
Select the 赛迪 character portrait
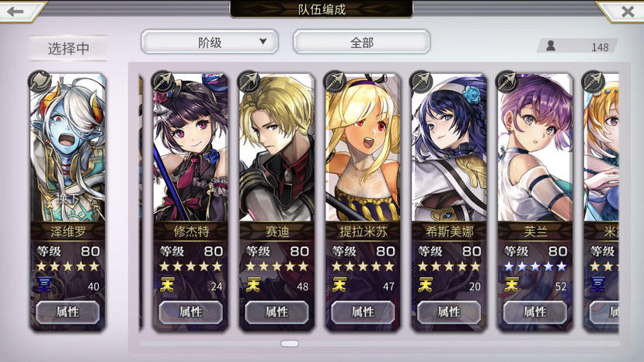click(x=277, y=148)
